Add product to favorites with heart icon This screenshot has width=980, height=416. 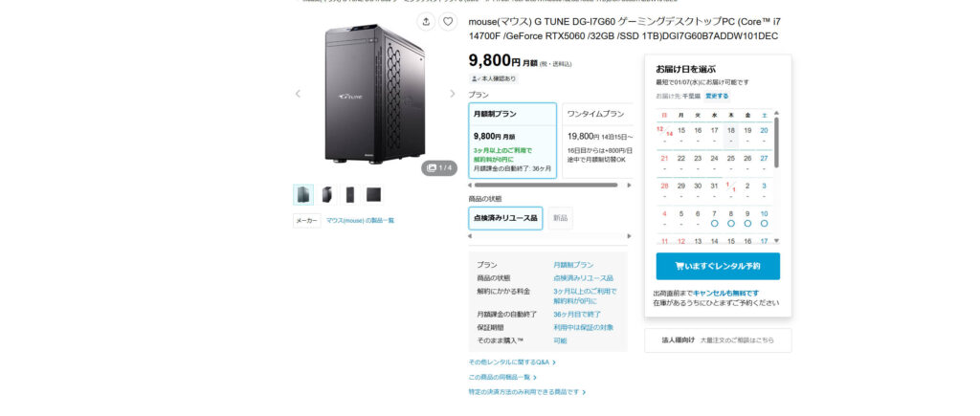pos(448,22)
